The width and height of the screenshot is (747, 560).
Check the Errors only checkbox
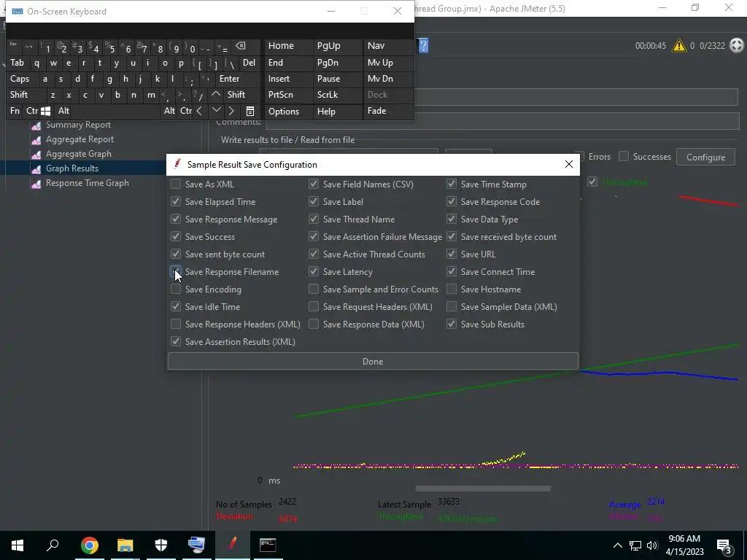(579, 157)
